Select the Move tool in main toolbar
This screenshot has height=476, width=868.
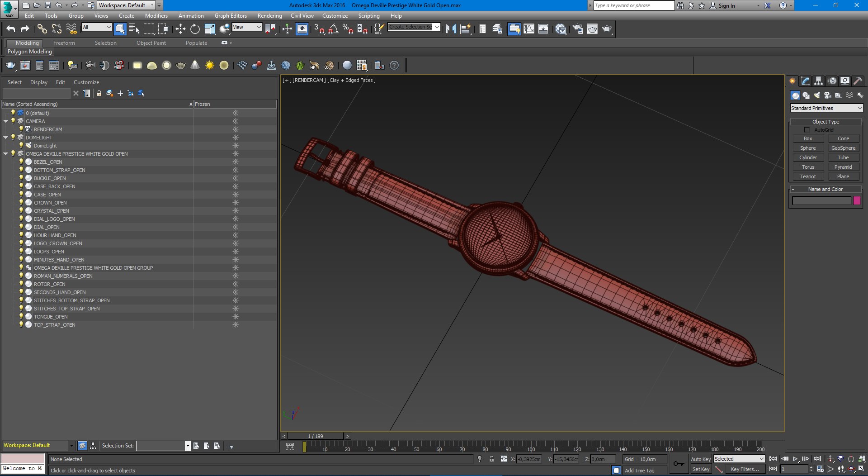pos(180,29)
